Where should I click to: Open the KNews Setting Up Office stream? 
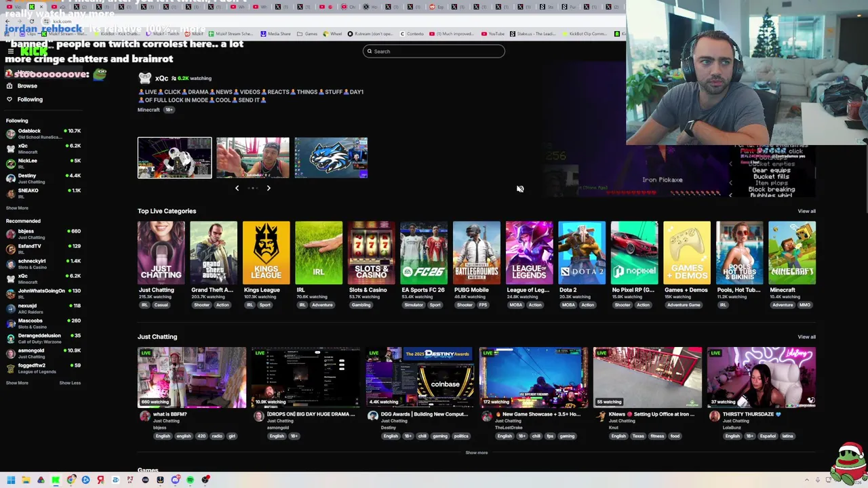648,378
